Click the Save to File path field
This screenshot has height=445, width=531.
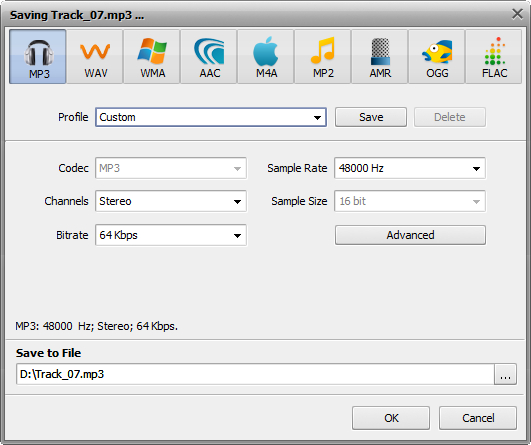pos(255,374)
